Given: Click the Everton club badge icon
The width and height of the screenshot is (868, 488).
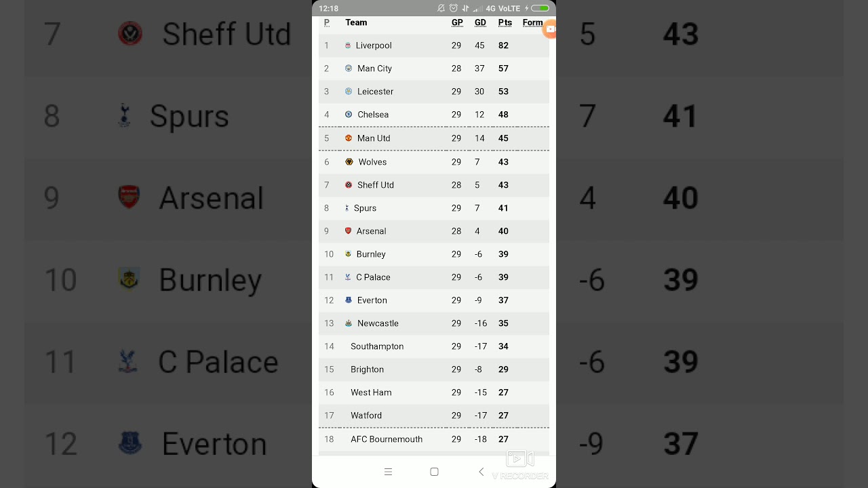Looking at the screenshot, I should (x=349, y=300).
